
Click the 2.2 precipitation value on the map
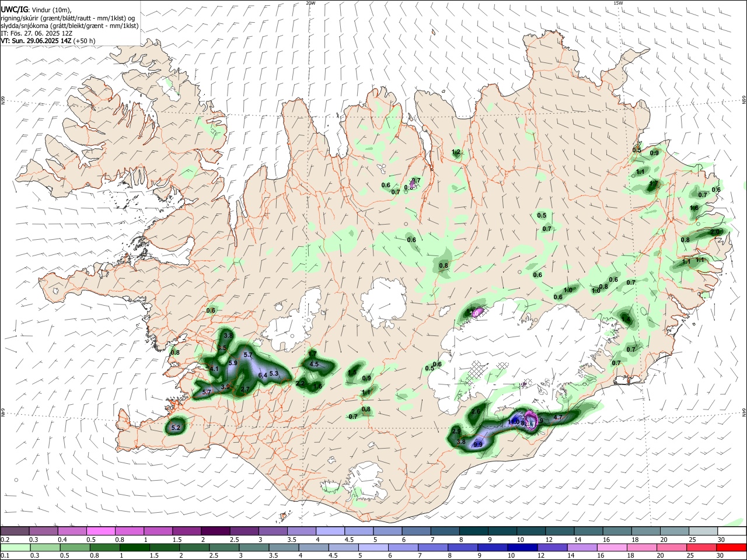pos(301,384)
